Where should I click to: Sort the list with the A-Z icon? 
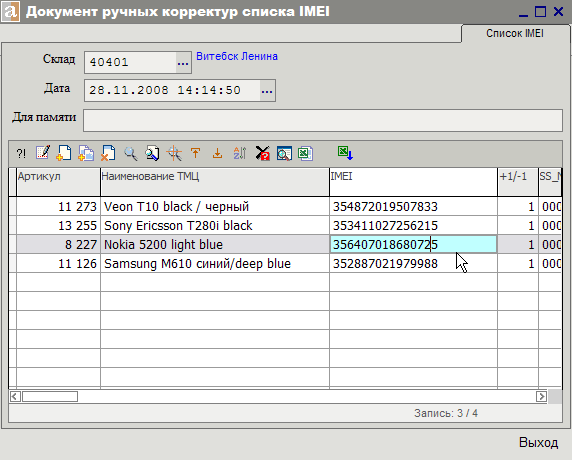coord(240,153)
